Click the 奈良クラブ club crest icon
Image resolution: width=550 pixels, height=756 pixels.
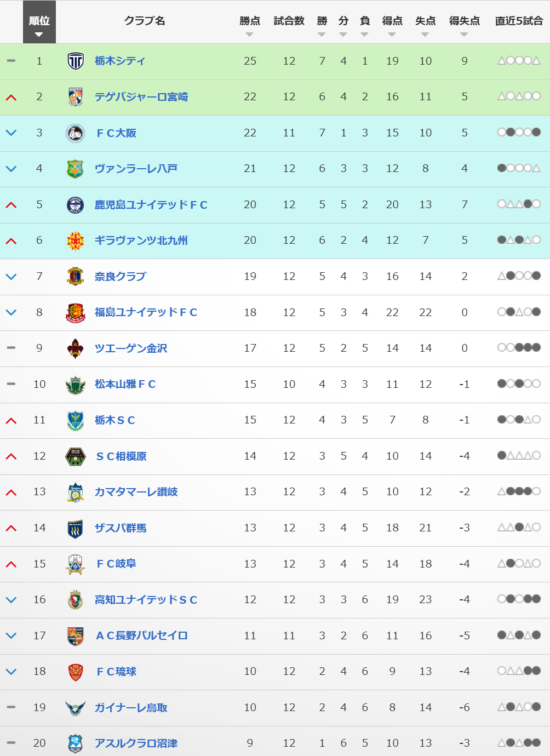pyautogui.click(x=75, y=277)
